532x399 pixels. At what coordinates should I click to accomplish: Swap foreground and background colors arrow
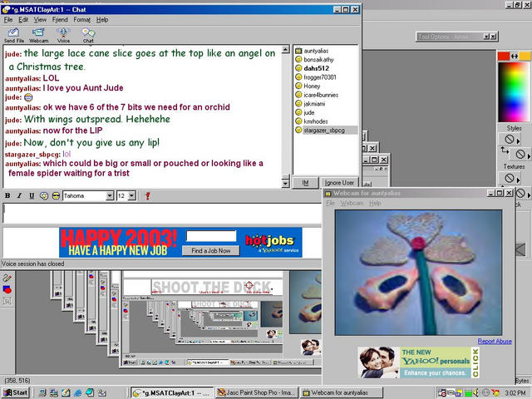pos(515,57)
